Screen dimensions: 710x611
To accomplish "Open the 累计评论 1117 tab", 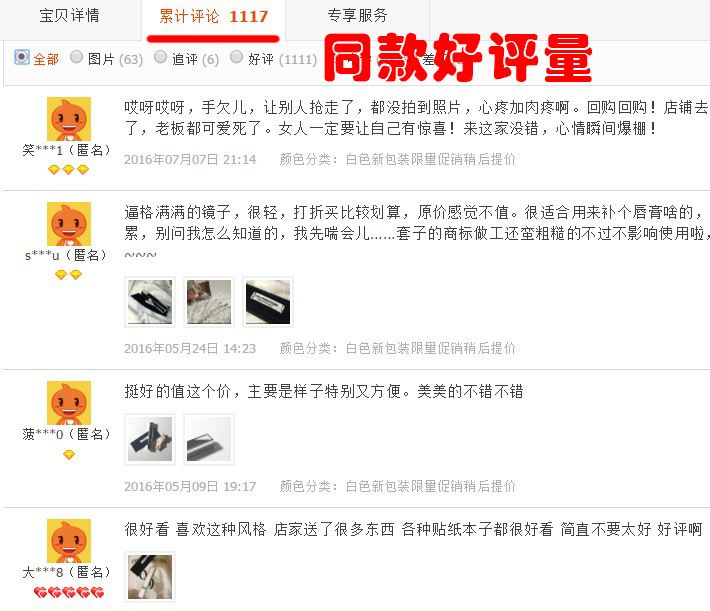I will [213, 17].
